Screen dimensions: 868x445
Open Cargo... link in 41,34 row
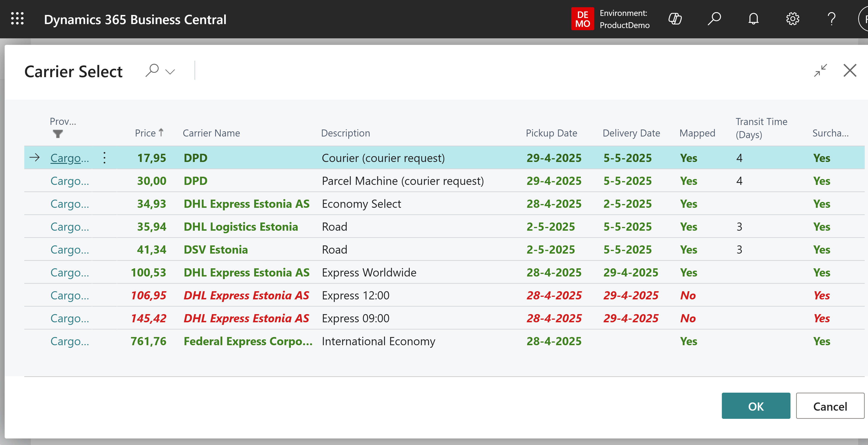point(70,250)
